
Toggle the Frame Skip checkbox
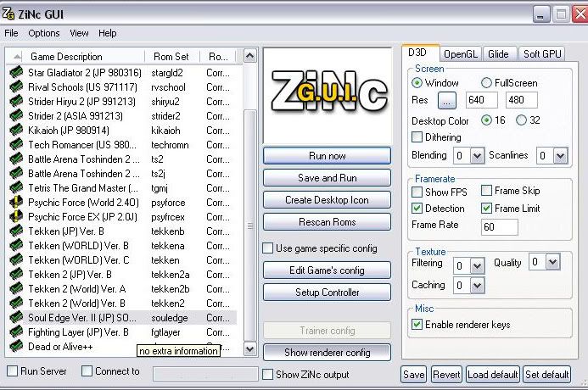click(486, 190)
